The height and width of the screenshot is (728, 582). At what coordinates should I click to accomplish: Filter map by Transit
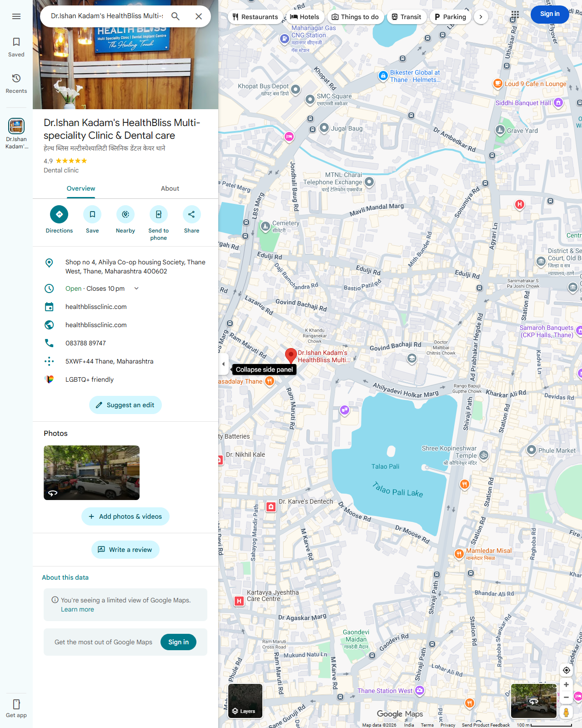click(407, 17)
